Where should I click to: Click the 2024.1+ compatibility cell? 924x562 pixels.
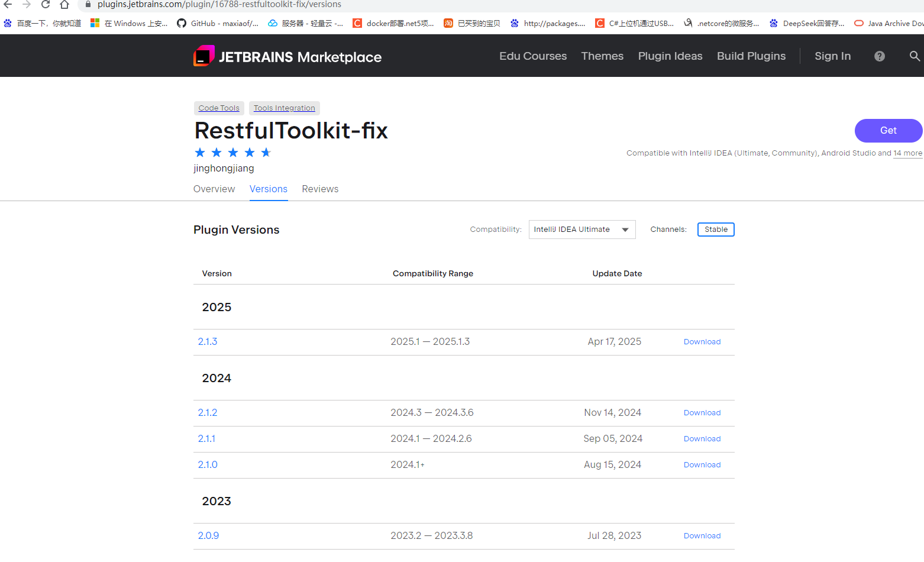point(408,465)
